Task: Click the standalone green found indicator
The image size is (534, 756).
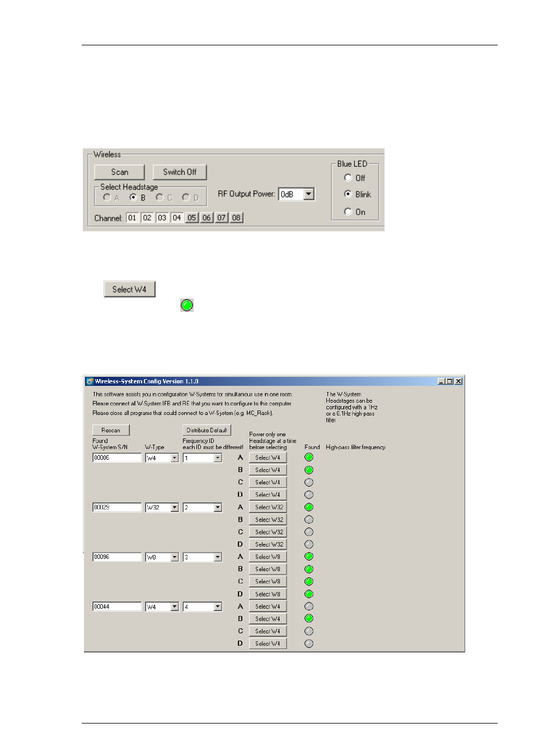Action: (x=187, y=305)
